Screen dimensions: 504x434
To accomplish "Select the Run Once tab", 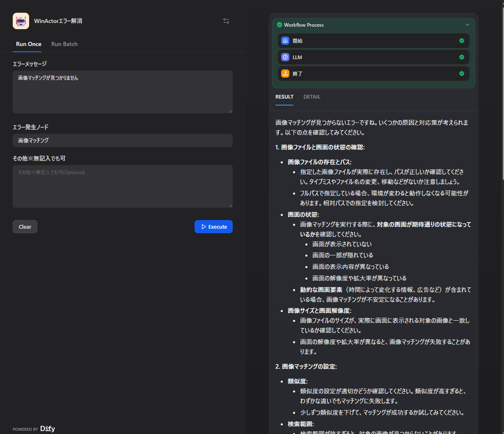I will click(x=29, y=44).
